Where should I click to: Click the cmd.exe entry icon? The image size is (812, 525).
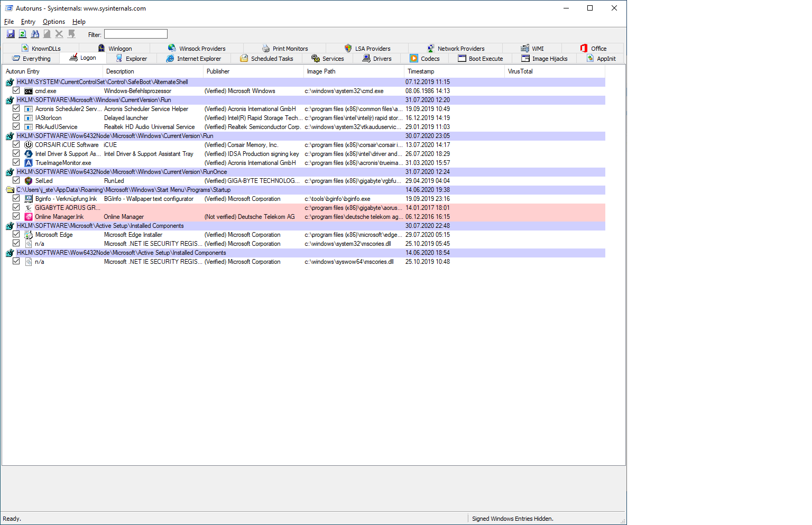29,91
